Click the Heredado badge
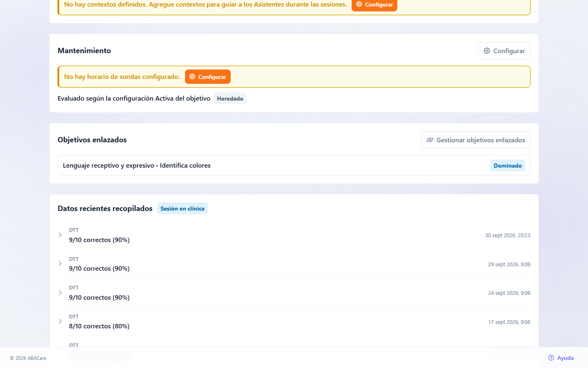The image size is (588, 368). 230,99
